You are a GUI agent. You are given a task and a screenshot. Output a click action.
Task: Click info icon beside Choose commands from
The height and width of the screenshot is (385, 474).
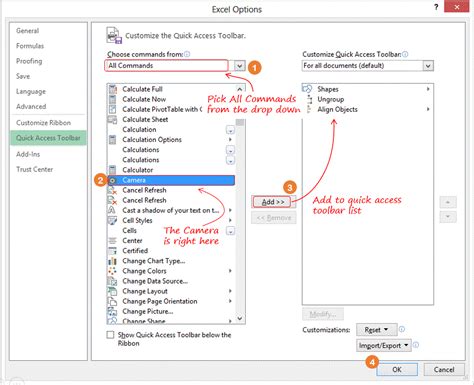187,54
